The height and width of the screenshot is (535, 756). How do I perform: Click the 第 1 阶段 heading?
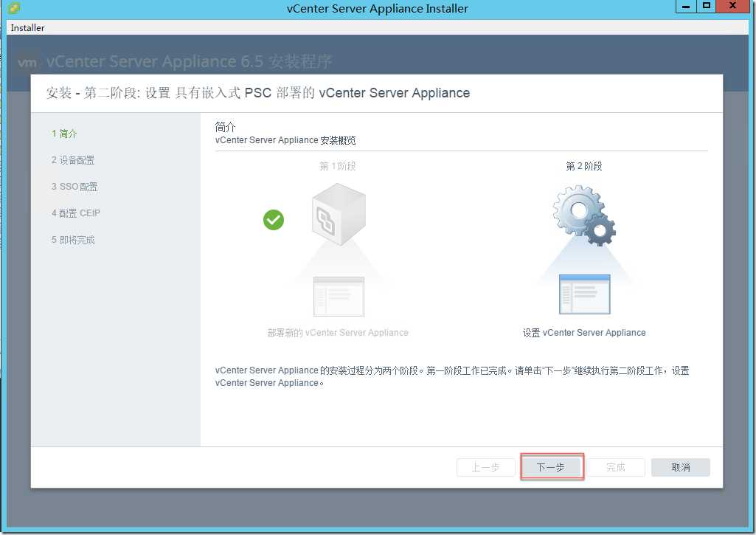point(338,166)
